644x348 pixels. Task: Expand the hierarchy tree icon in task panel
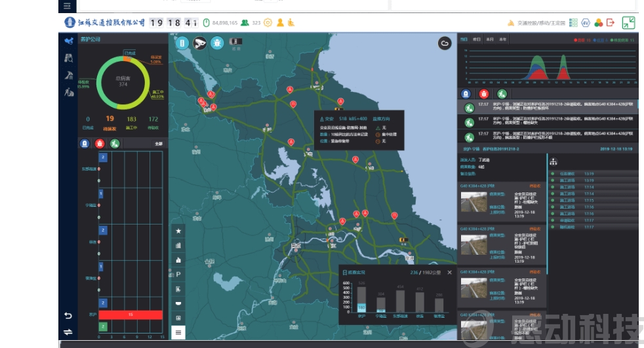click(553, 162)
